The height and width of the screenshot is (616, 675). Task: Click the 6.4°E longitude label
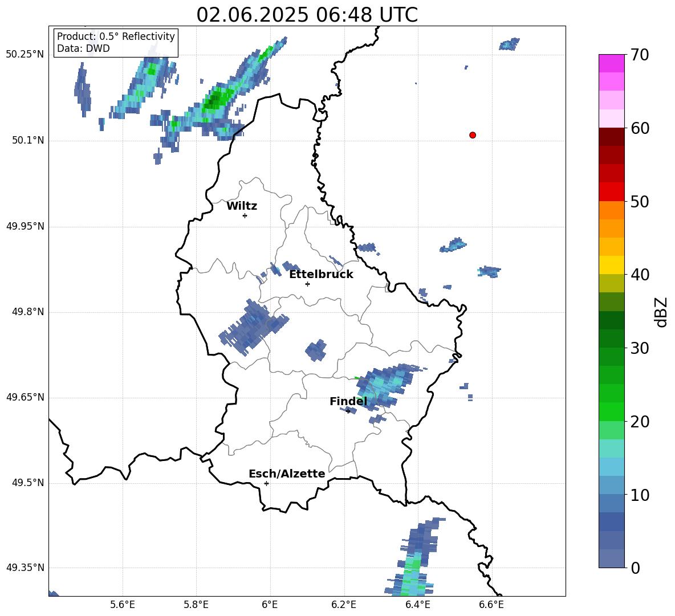pos(417,605)
